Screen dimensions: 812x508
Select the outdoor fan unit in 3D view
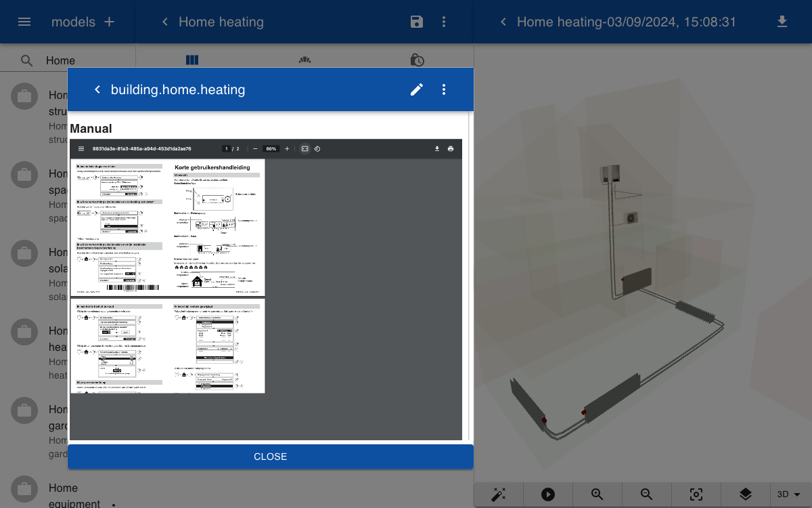point(632,218)
